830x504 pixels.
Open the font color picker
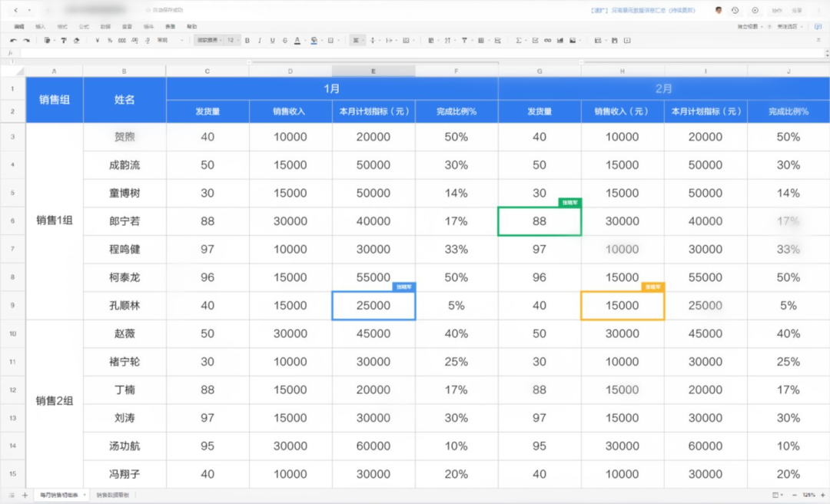coord(297,40)
